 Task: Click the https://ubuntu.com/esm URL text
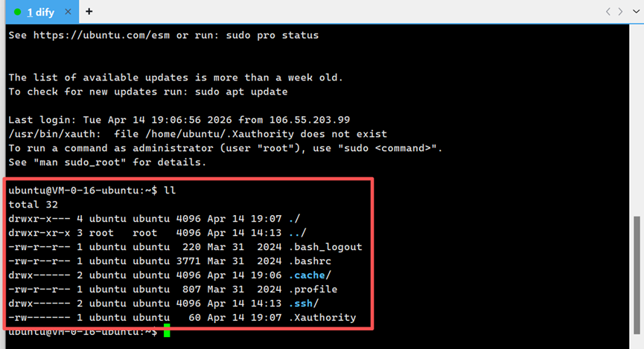pyautogui.click(x=101, y=35)
